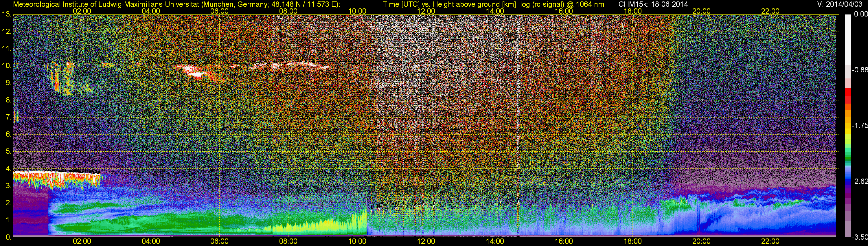868x246 pixels.
Task: Click the 08:00 label on the top time axis
Action: click(x=288, y=11)
